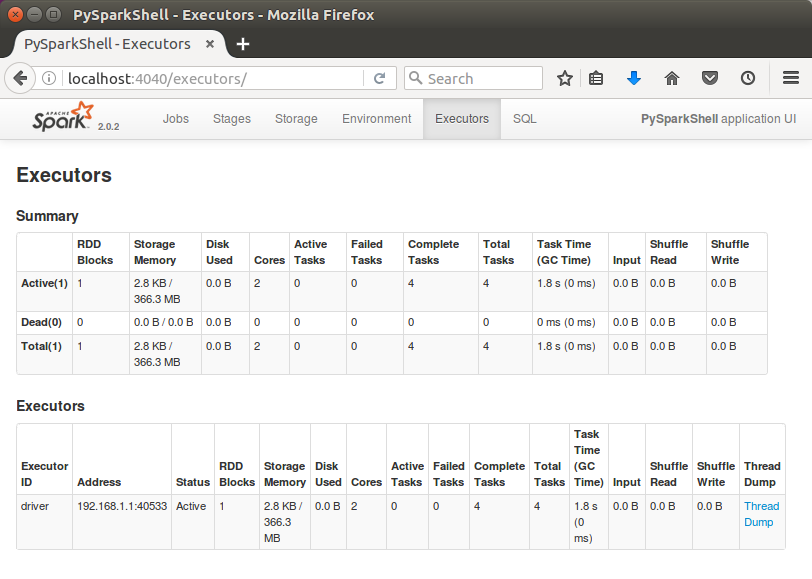Open the SQL tab
This screenshot has width=812, height=579.
525,119
